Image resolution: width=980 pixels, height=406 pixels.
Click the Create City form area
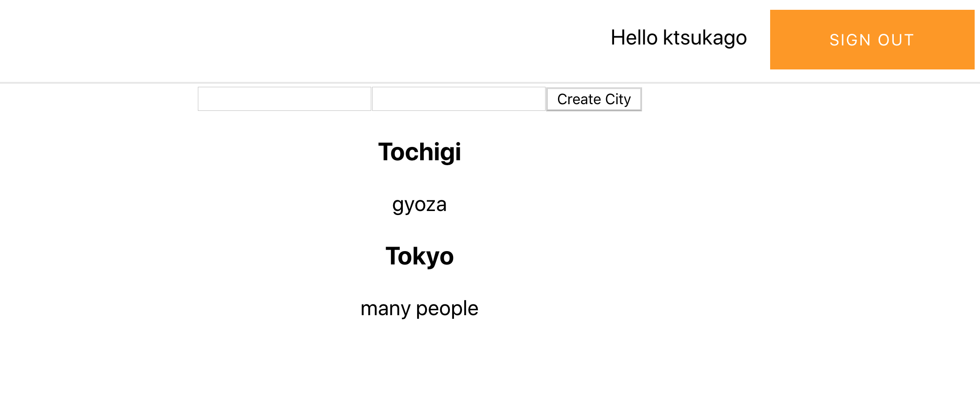tap(594, 99)
